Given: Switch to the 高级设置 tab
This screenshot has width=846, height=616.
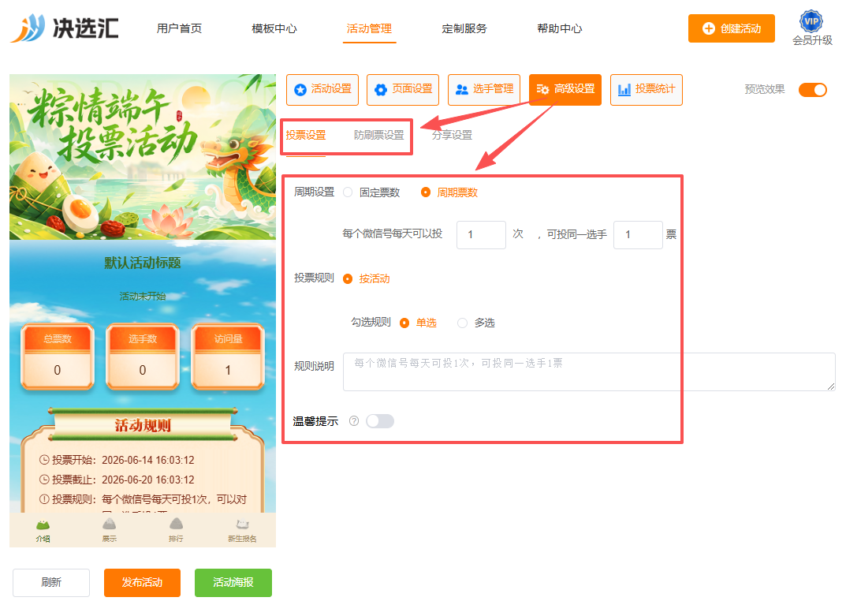Looking at the screenshot, I should pos(565,90).
